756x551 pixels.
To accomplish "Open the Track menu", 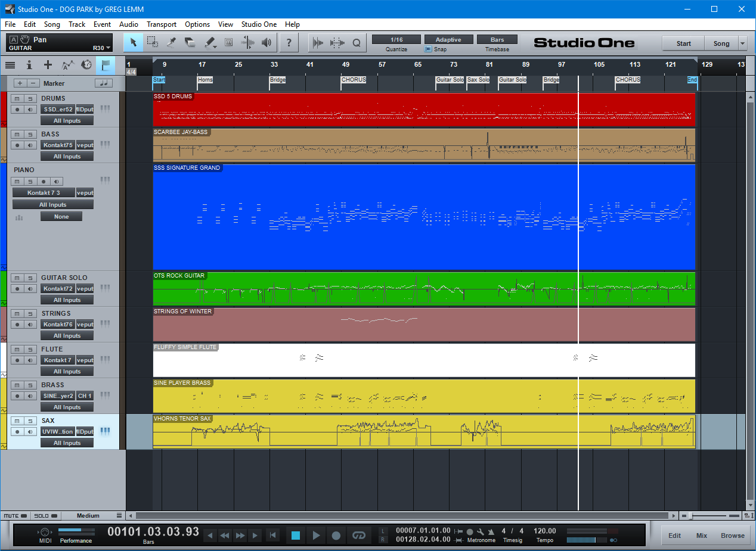I will tap(77, 24).
